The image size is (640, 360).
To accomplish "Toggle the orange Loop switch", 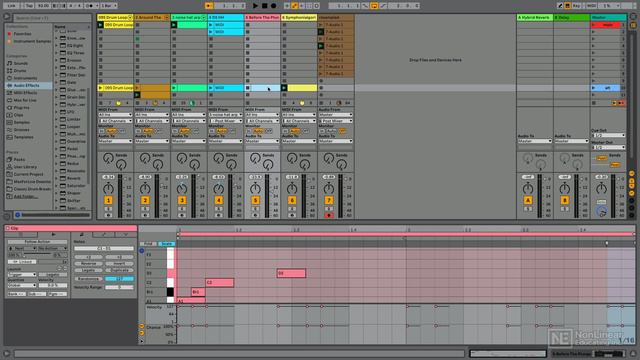I will tap(374, 6).
